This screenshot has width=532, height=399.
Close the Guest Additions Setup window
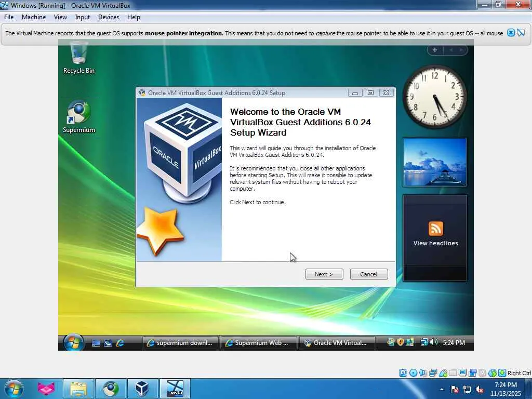pos(386,93)
